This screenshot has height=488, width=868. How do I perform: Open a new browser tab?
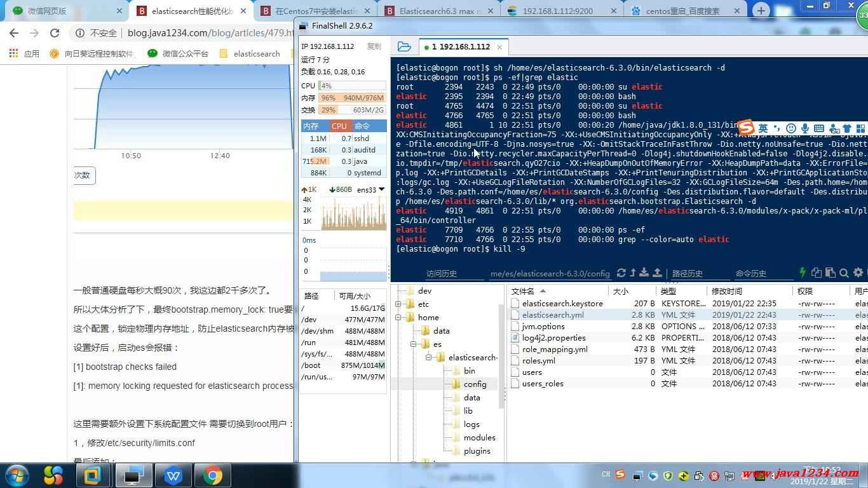761,11
